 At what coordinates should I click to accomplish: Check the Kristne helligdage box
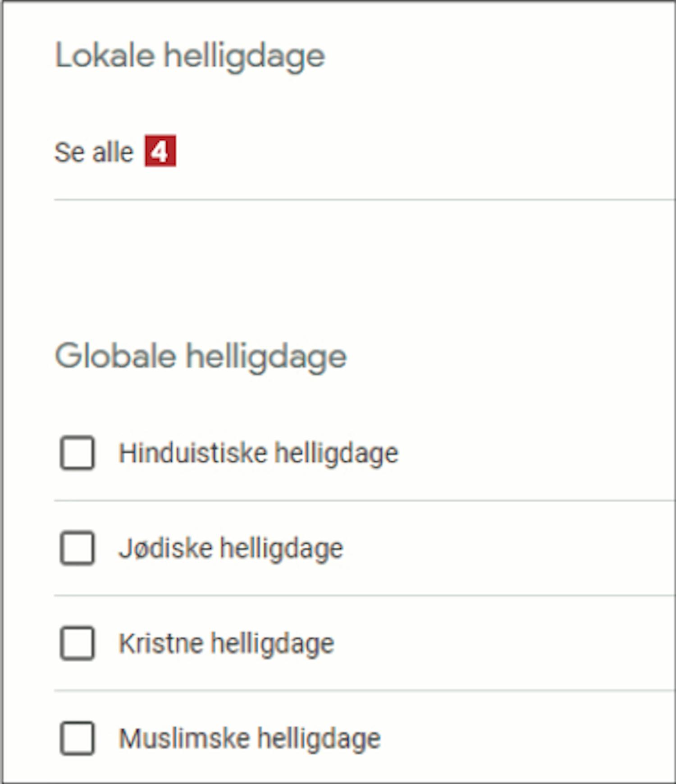coord(78,643)
